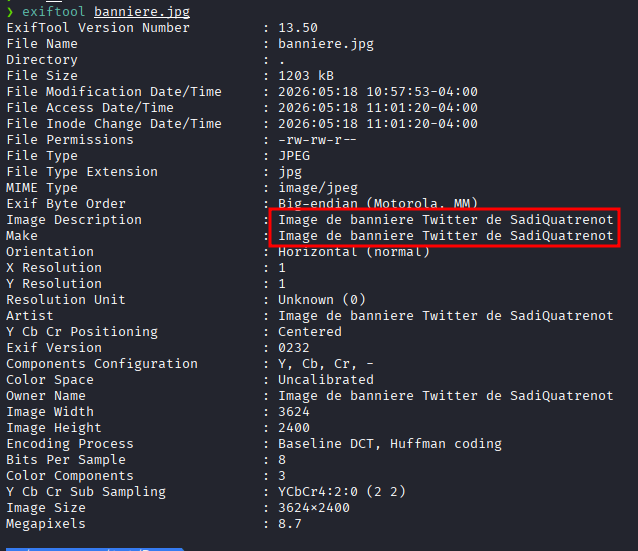The image size is (638, 551).
Task: Click the MIME Type label
Action: 42,188
